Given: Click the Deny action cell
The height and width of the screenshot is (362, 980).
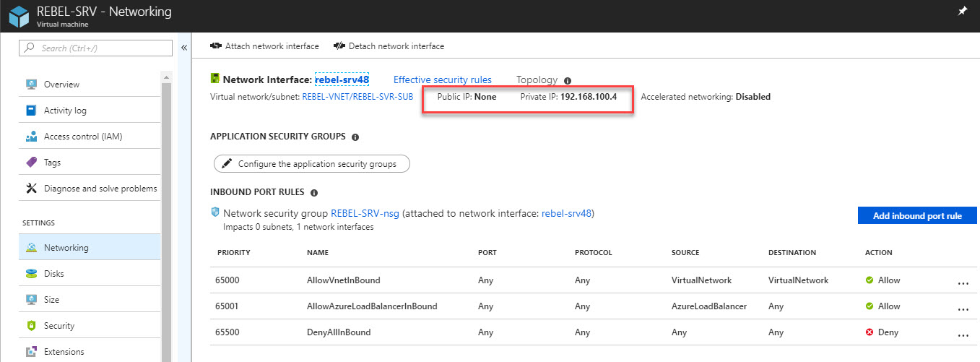Looking at the screenshot, I should [x=883, y=332].
